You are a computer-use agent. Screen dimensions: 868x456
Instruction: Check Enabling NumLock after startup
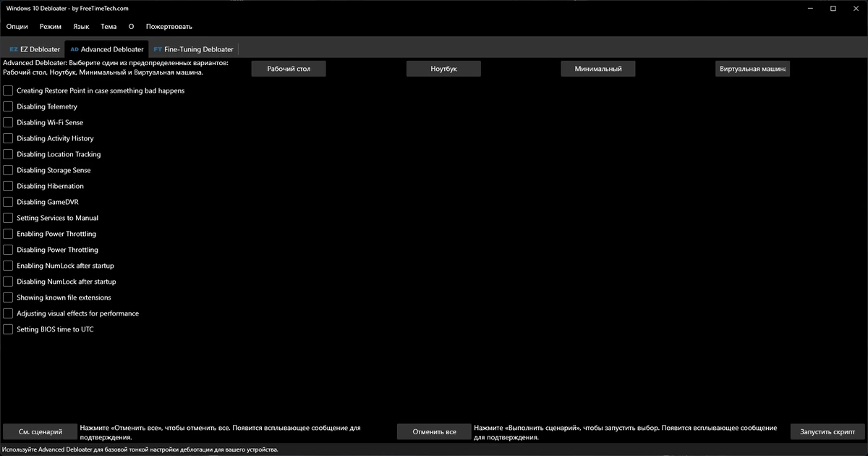8,266
